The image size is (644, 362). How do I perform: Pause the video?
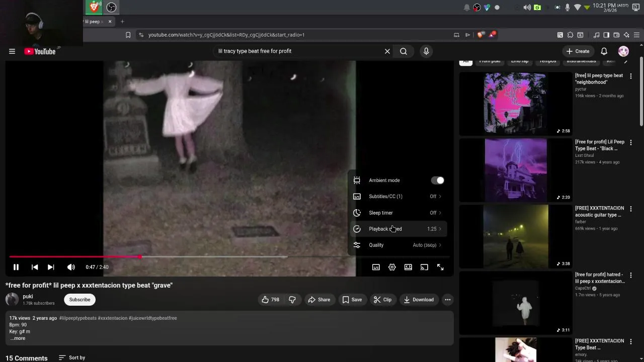point(16,267)
